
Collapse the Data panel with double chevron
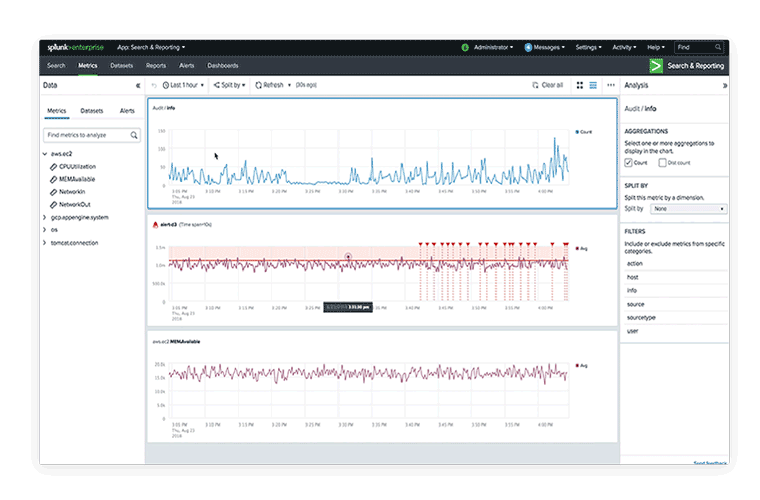pos(138,86)
